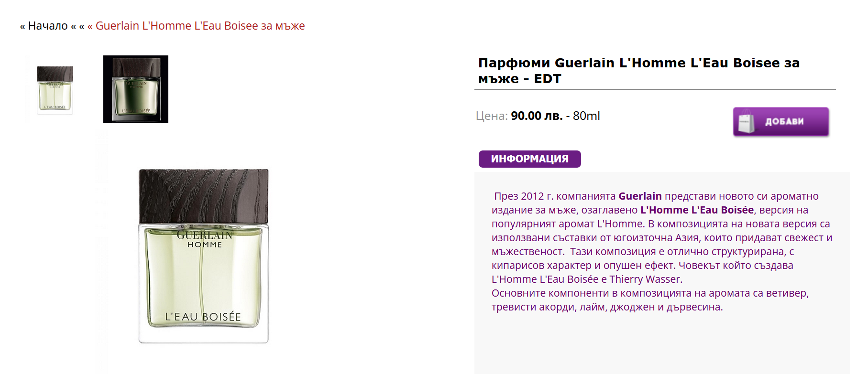This screenshot has width=868, height=374.
Task: Click the product title Парфюми Guerlain L'Homme
Action: point(639,71)
